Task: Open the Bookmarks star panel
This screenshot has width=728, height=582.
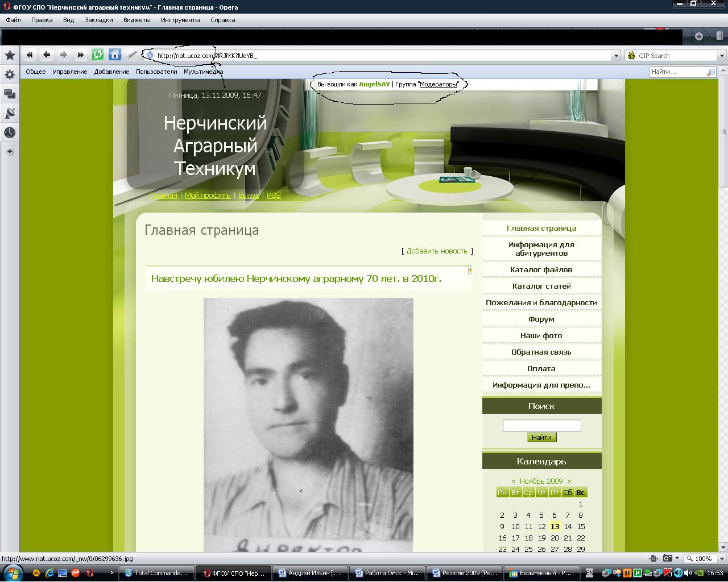Action: coord(10,55)
